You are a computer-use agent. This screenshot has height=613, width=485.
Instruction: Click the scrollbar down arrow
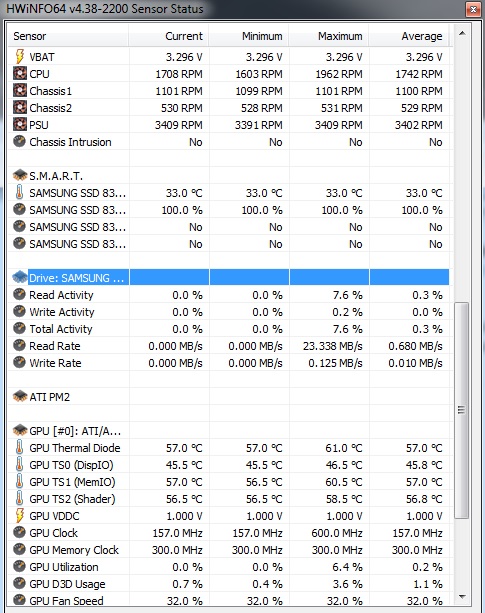point(462,597)
